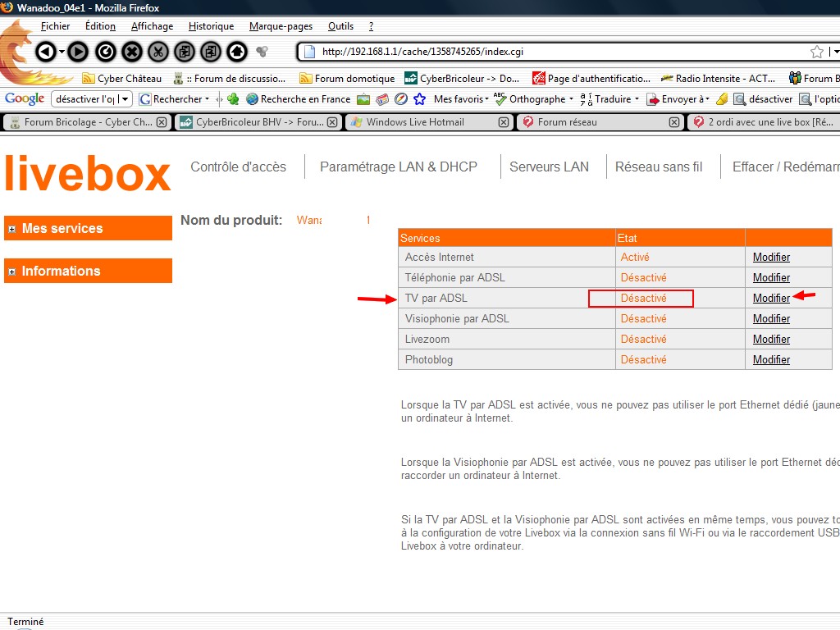Click the blue star bookmark icon
Viewport: 840px width, 630px height.
coord(419,99)
